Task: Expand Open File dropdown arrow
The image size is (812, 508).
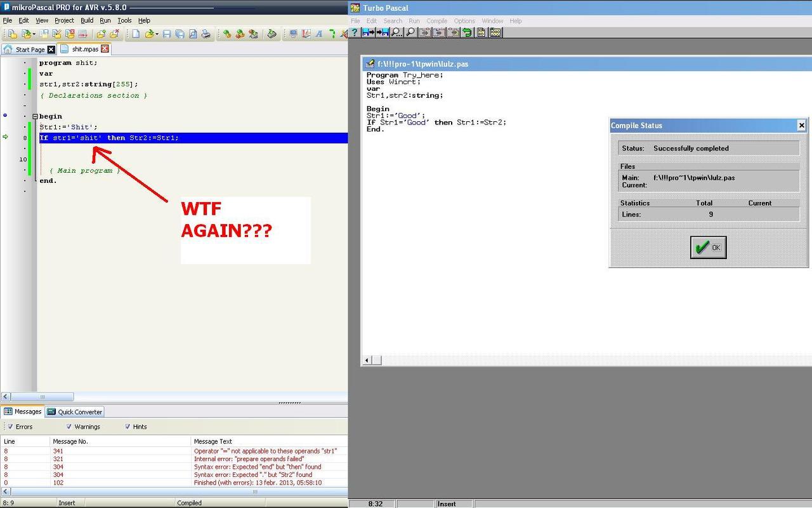Action: 157,34
